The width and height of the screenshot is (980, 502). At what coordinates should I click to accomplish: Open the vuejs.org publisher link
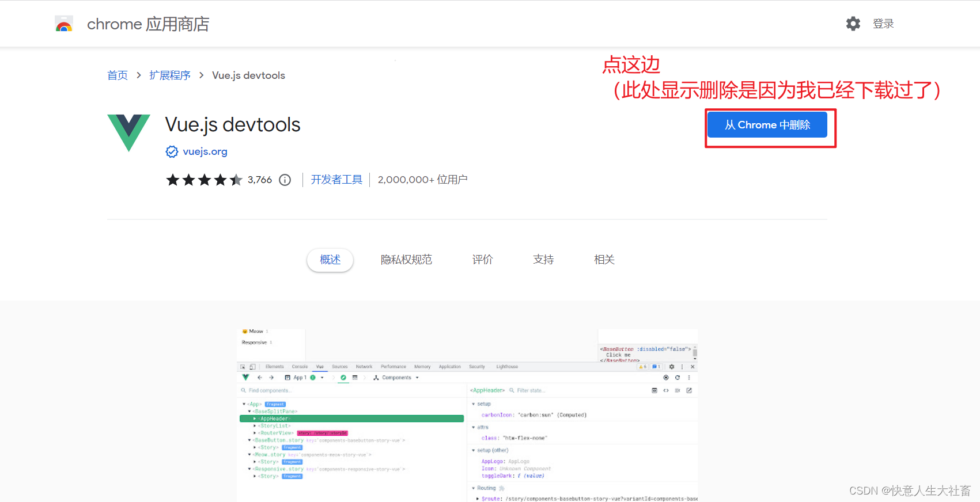pos(205,151)
